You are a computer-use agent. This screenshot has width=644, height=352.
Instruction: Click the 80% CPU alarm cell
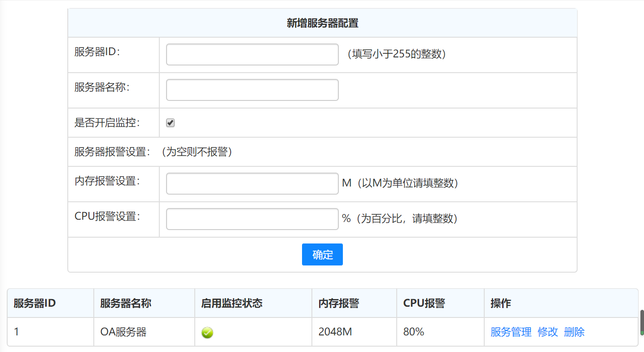coord(414,332)
